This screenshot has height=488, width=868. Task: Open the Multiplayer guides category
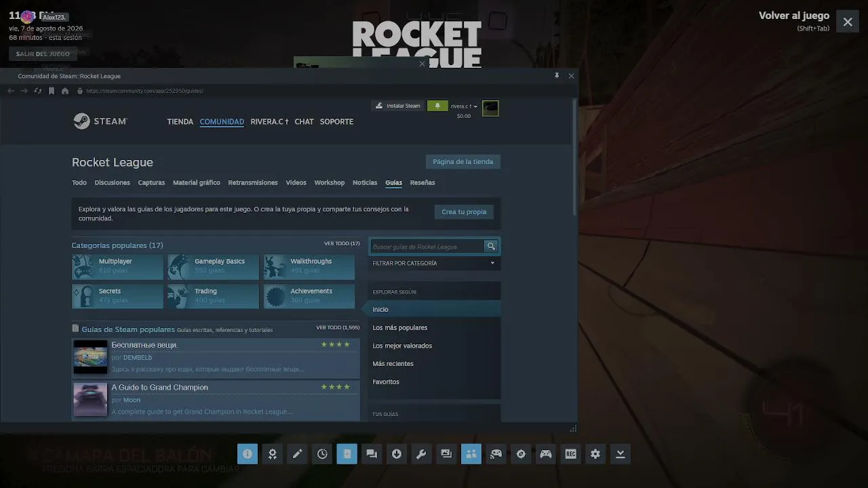[117, 266]
